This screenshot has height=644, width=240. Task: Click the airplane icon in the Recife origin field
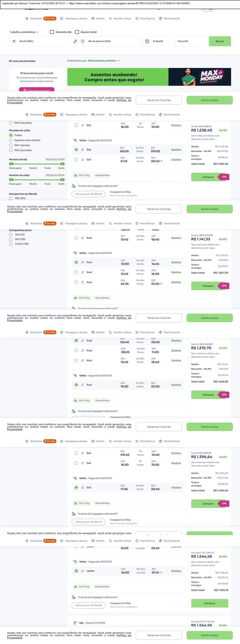point(14,41)
